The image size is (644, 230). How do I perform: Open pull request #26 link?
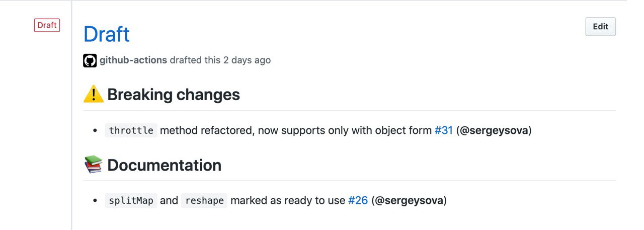(358, 200)
